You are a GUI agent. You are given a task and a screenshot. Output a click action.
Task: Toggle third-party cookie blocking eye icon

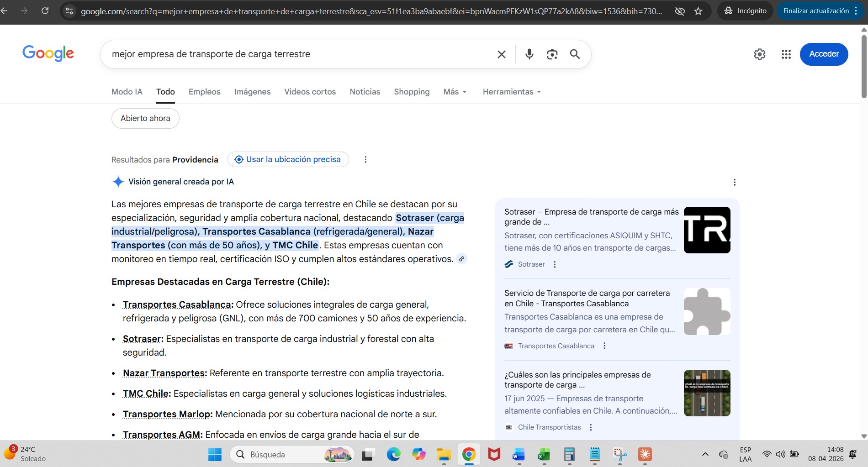(x=680, y=11)
